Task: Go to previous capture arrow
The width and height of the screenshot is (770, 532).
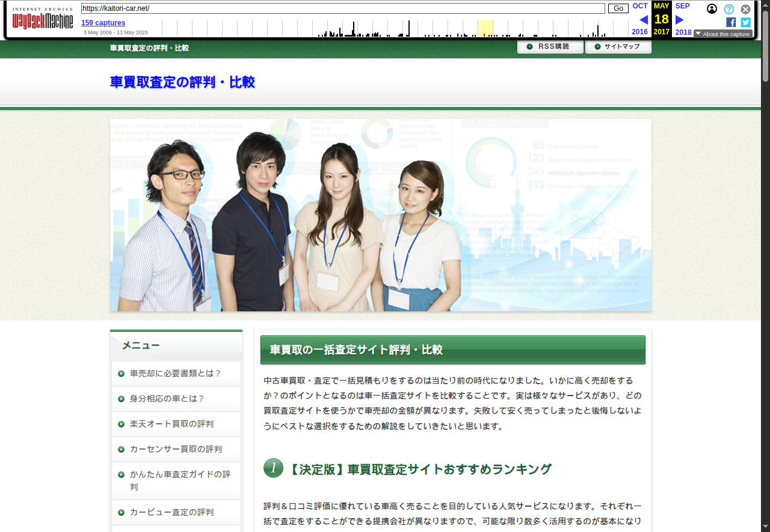Action: (643, 19)
